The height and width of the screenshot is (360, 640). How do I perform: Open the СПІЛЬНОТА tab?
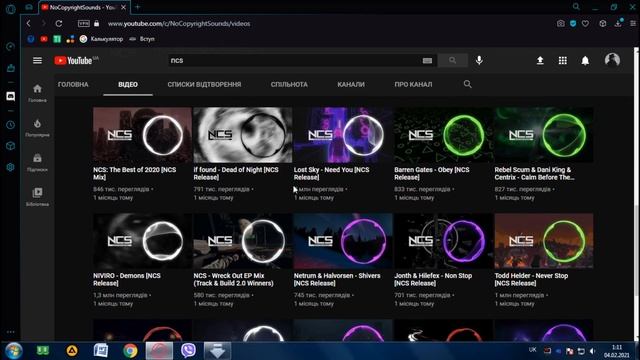coord(289,84)
